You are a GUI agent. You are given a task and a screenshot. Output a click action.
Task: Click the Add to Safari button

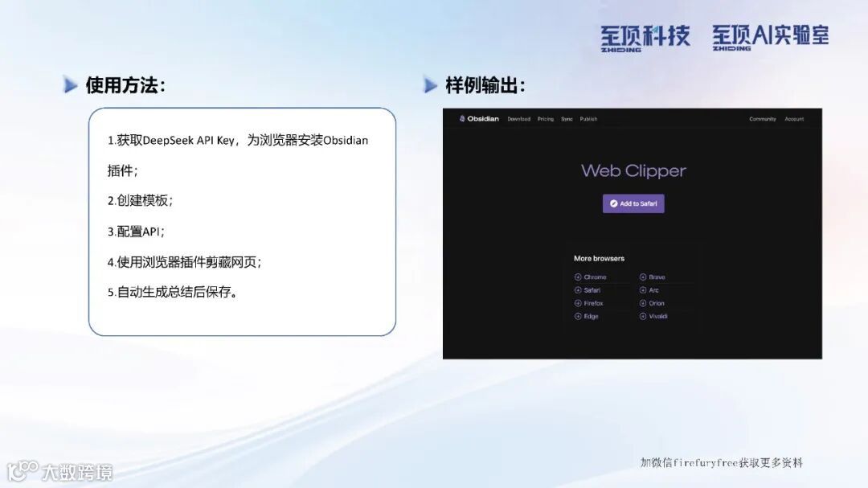633,204
